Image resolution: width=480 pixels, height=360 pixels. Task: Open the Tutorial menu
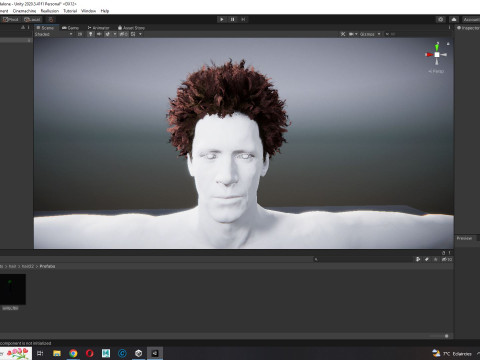[x=70, y=11]
